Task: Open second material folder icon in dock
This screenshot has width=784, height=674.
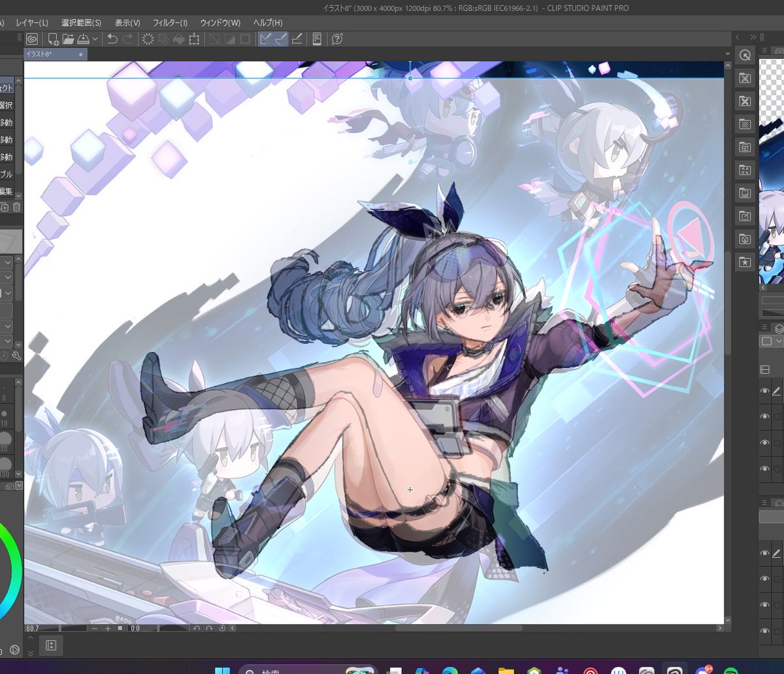Action: click(x=744, y=78)
